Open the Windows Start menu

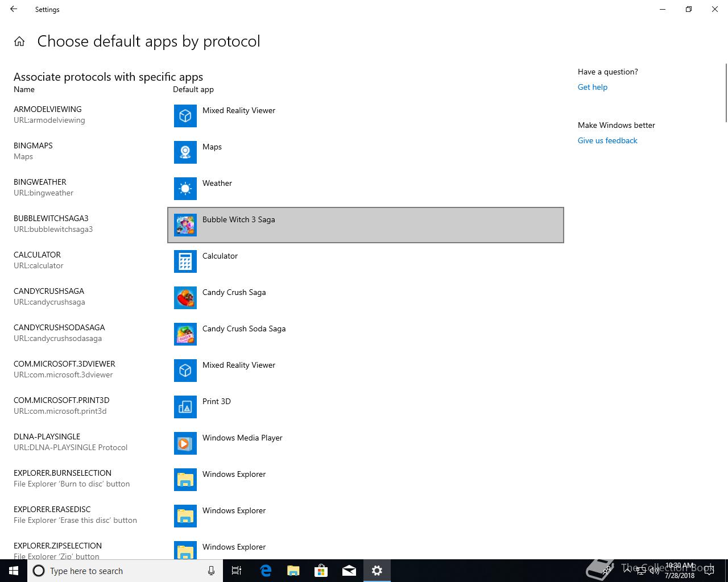point(14,571)
